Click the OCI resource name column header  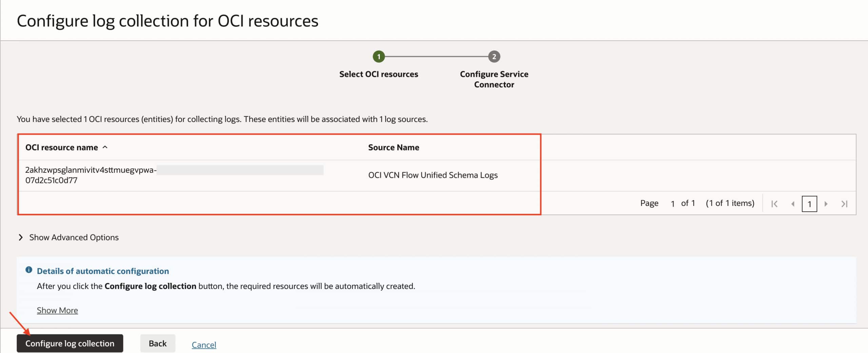coord(62,147)
